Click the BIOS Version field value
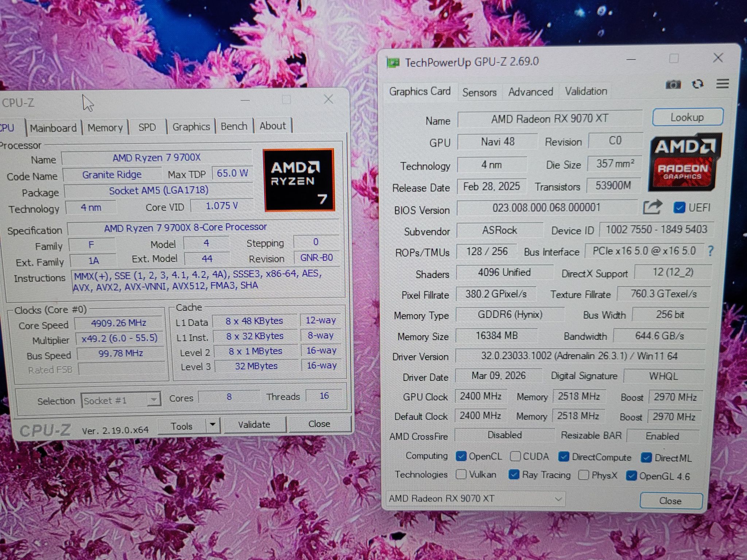Screen dimensions: 747x560 click(546, 208)
